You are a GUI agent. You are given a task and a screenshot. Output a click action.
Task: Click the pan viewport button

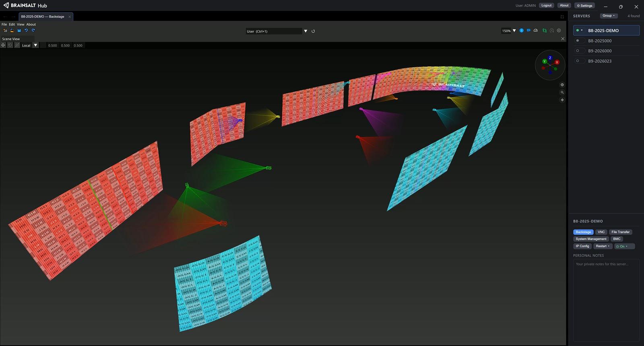click(x=562, y=100)
